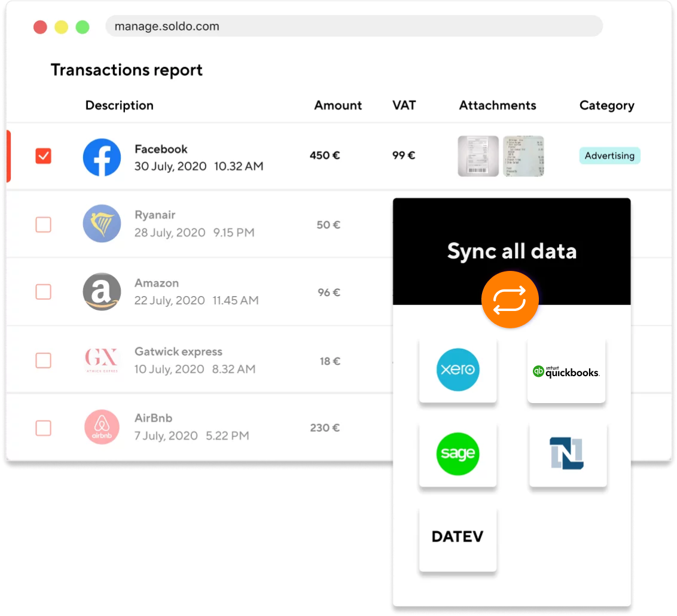Click the Facebook transaction name
Screen dimensions: 677x616
pos(161,150)
